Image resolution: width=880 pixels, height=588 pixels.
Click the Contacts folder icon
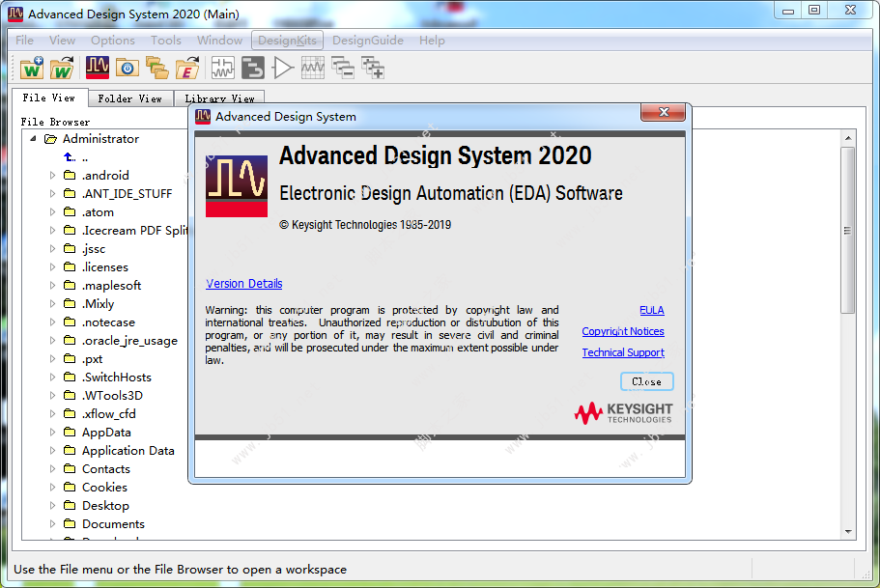pos(70,468)
